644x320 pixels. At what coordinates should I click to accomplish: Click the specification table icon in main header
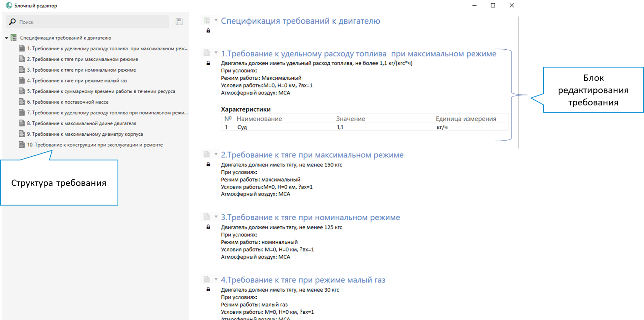tap(207, 21)
